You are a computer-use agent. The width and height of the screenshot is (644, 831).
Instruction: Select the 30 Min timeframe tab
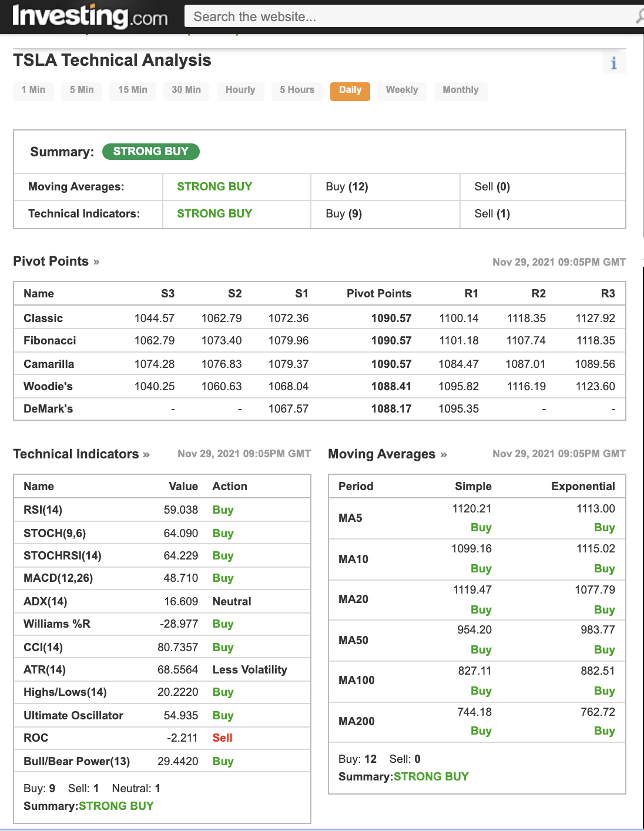tap(186, 91)
